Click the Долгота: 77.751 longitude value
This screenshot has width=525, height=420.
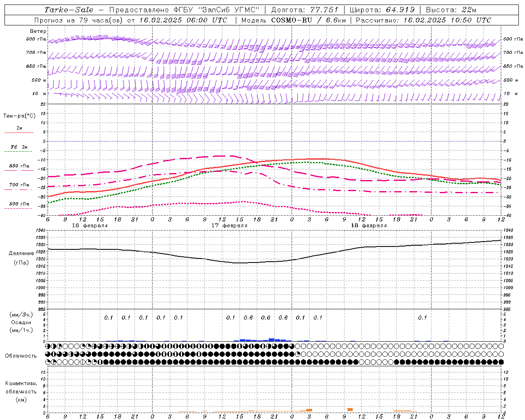tap(305, 10)
